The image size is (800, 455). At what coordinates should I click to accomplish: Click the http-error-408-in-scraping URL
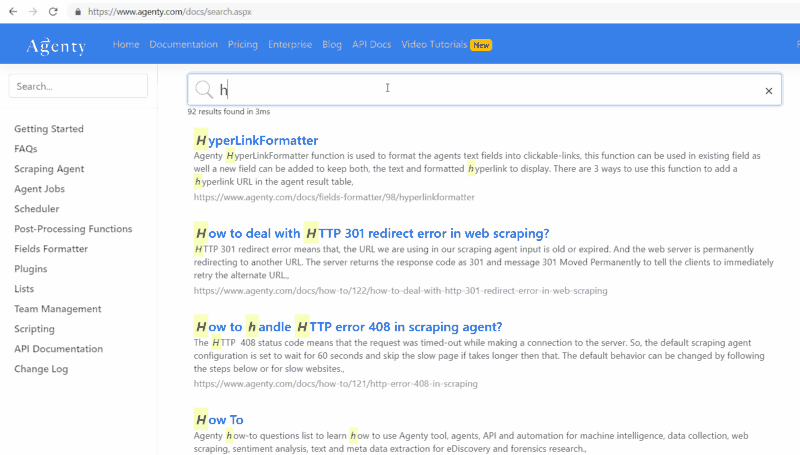pyautogui.click(x=336, y=384)
